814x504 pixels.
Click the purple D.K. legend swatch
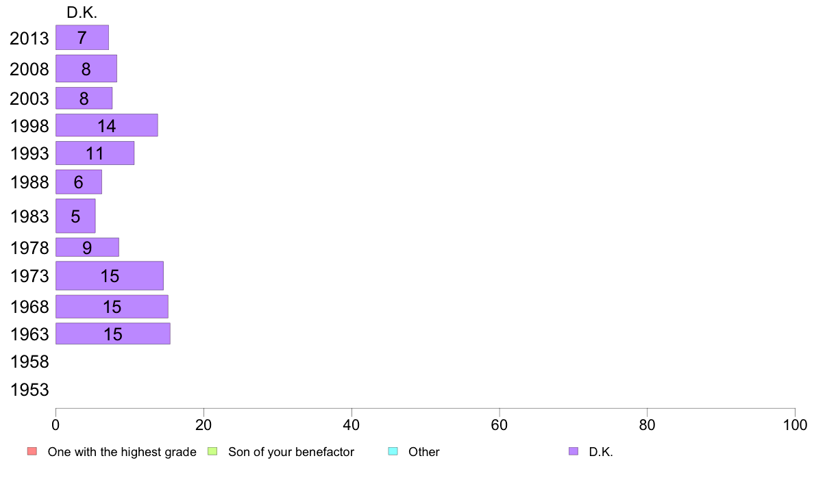click(x=573, y=451)
